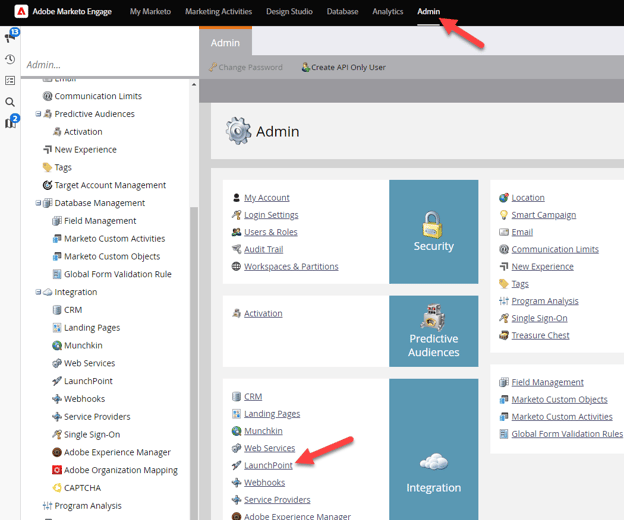
Task: Open the Activation link in main panel
Action: point(263,314)
